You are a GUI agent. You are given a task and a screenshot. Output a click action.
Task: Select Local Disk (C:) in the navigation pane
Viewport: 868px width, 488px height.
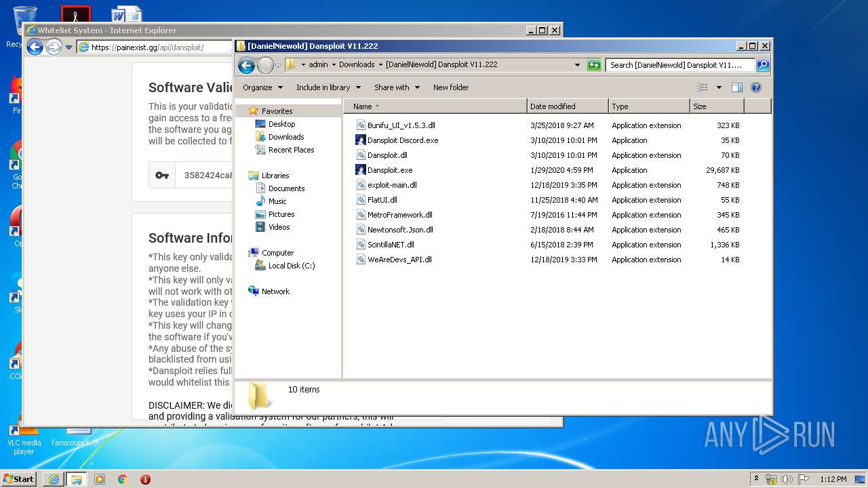point(292,266)
